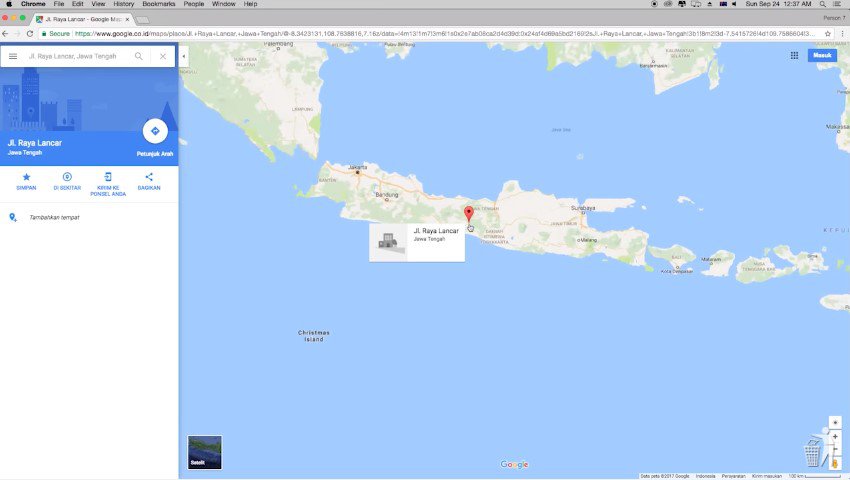
Task: Click browser back arrow
Action: point(5,34)
